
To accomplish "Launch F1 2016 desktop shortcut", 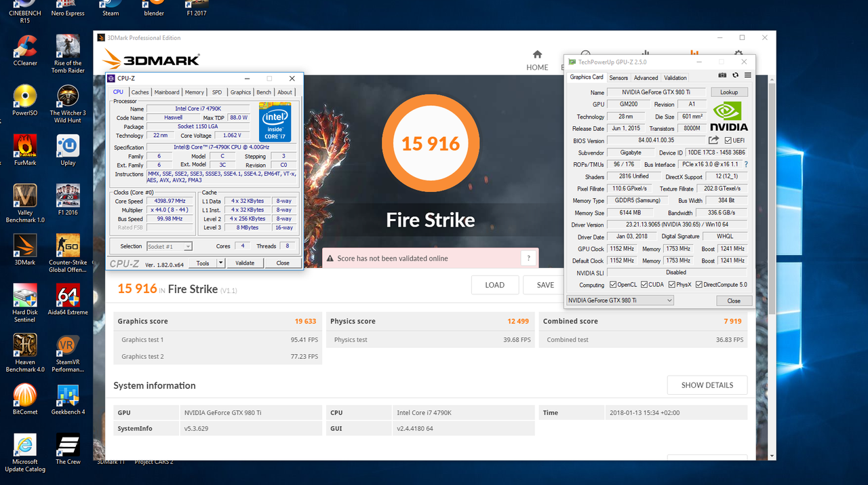I will coord(68,200).
